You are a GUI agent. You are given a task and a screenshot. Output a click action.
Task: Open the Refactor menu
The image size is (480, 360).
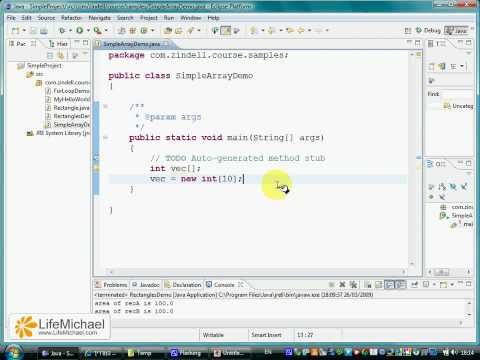click(x=71, y=18)
